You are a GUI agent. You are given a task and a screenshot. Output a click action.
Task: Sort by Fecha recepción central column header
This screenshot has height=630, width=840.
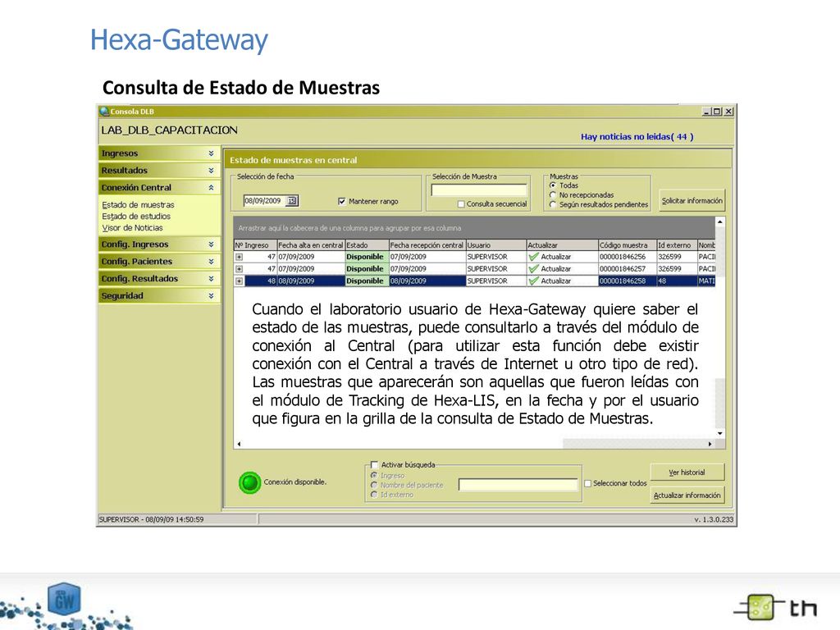pos(427,245)
